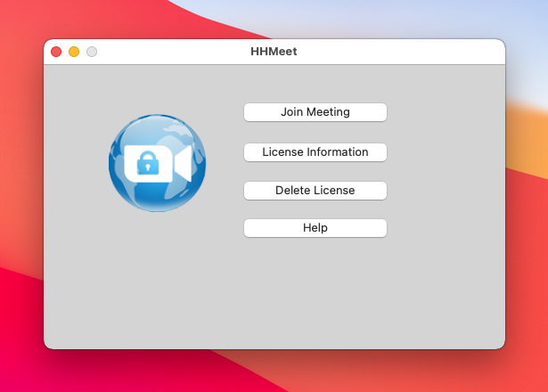Click the HHMeet globe camera logo
The width and height of the screenshot is (548, 392).
[x=157, y=163]
